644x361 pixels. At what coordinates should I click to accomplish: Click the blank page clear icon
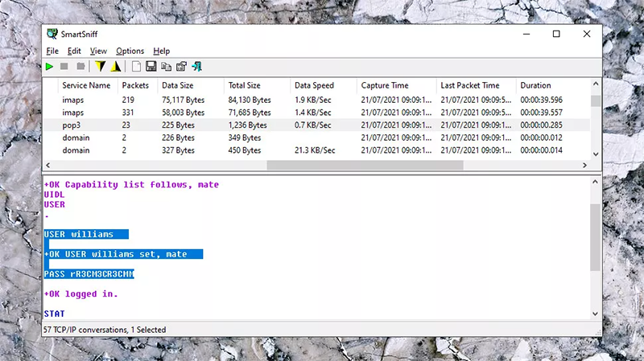pyautogui.click(x=136, y=67)
